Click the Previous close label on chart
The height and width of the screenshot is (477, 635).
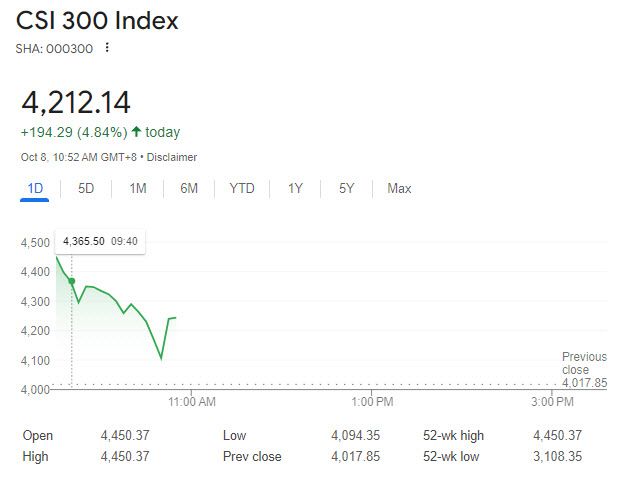pyautogui.click(x=584, y=363)
